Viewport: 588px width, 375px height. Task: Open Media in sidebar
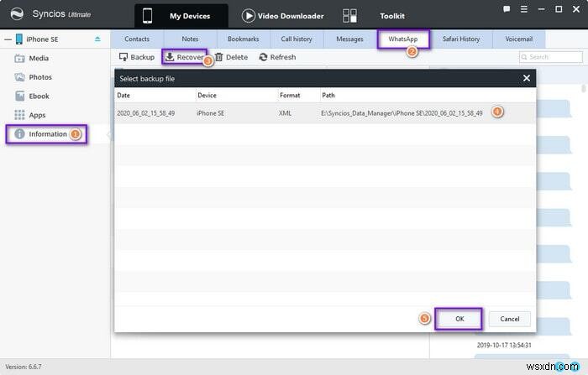coord(39,59)
